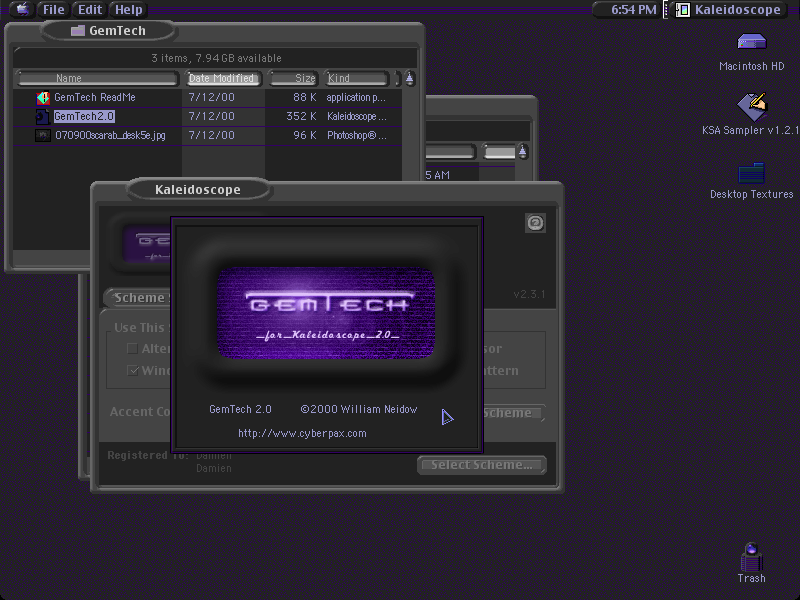Select the GemTech ReadMe file name

click(95, 97)
